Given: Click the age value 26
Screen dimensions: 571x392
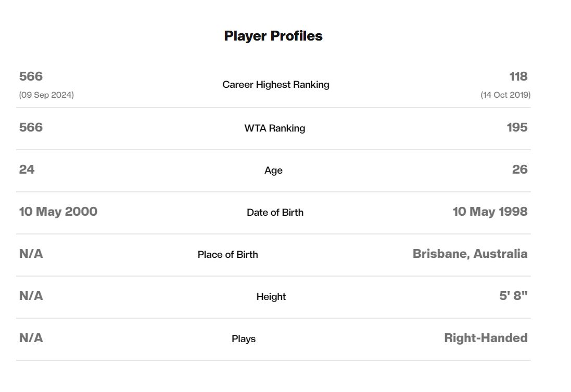Looking at the screenshot, I should coord(519,169).
